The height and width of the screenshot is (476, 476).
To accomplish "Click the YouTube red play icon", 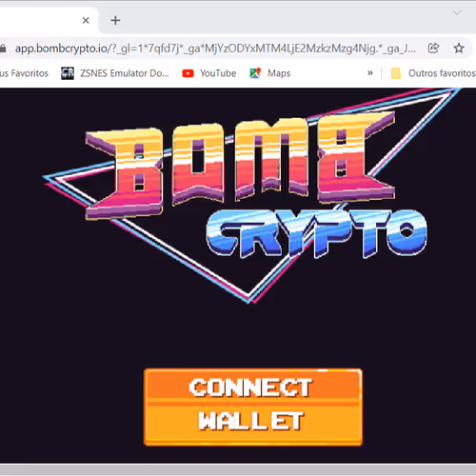I will [188, 73].
